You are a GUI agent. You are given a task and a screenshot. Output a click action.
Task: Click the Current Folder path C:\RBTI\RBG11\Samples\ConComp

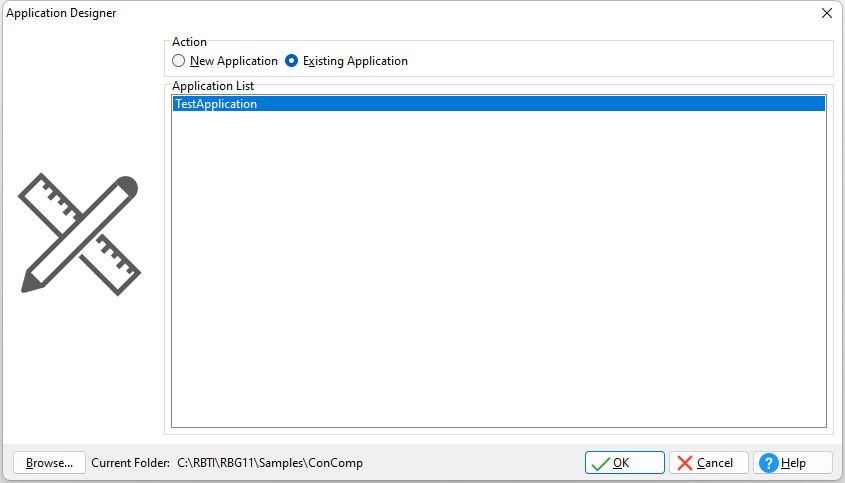tap(270, 463)
